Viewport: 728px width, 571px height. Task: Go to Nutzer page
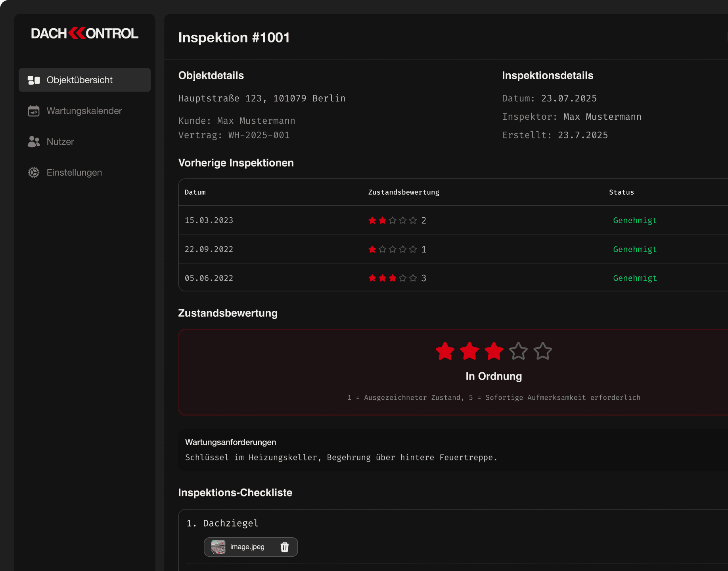(84, 142)
